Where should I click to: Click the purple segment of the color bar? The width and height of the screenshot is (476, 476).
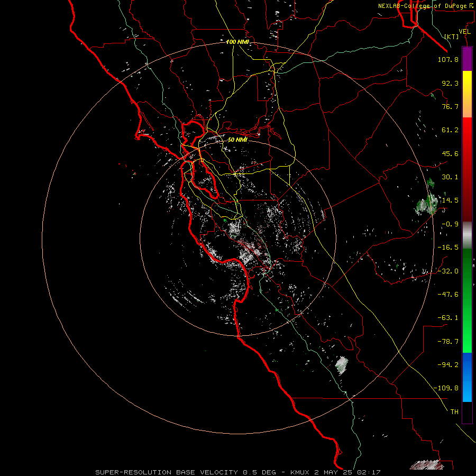coord(467,59)
